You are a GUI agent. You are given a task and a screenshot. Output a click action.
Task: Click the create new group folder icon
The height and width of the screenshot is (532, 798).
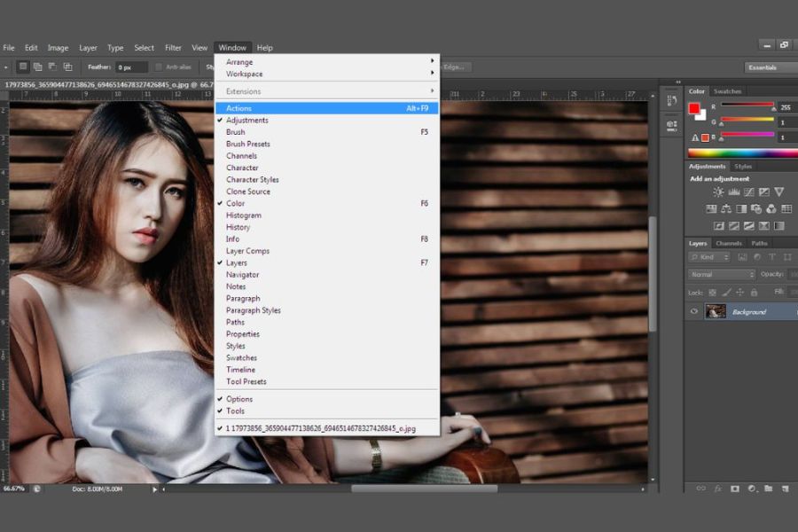coord(768,489)
